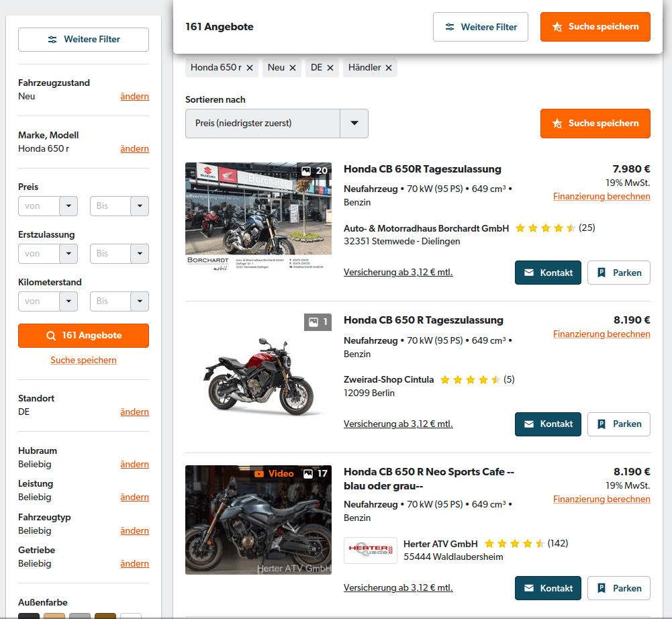Click the Kilometerstand Bis input field

coord(111,301)
